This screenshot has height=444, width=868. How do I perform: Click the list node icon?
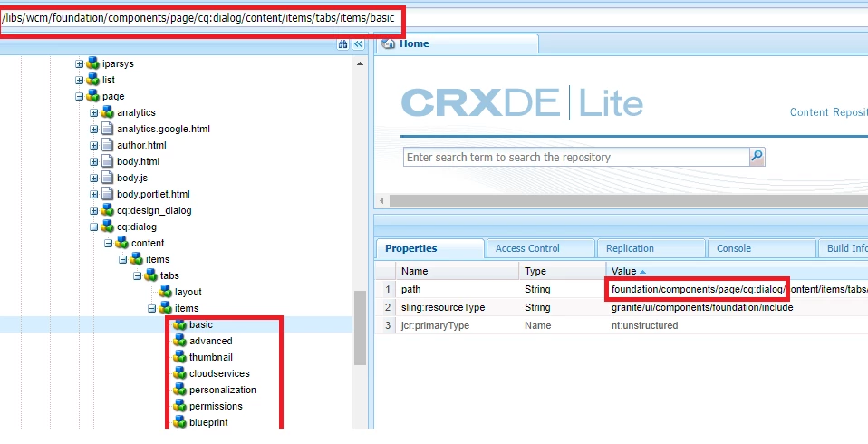click(x=92, y=80)
